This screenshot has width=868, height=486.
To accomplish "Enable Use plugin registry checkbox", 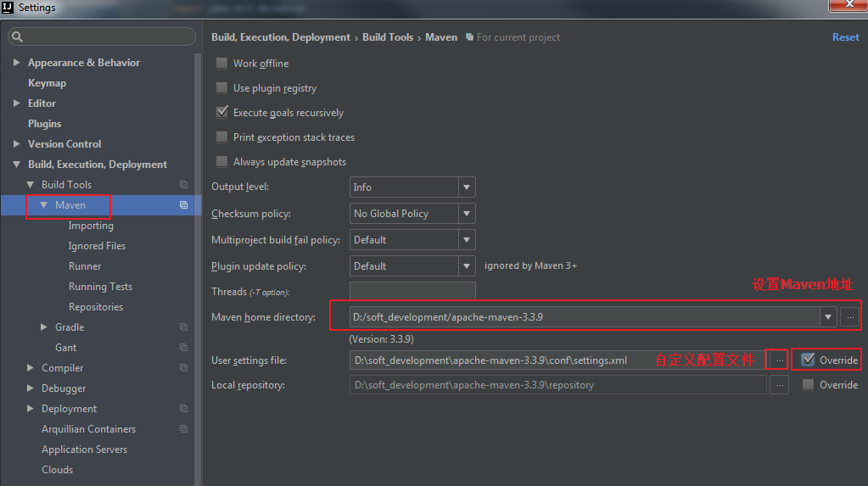I will [222, 87].
